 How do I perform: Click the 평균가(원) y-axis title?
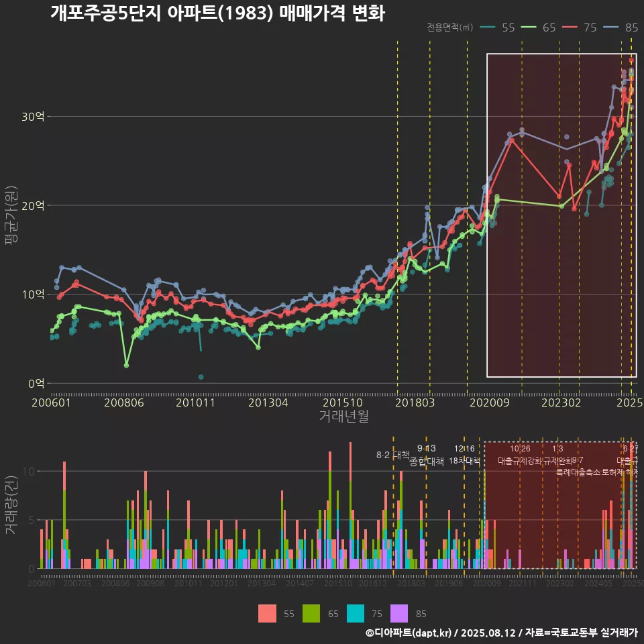click(x=11, y=215)
